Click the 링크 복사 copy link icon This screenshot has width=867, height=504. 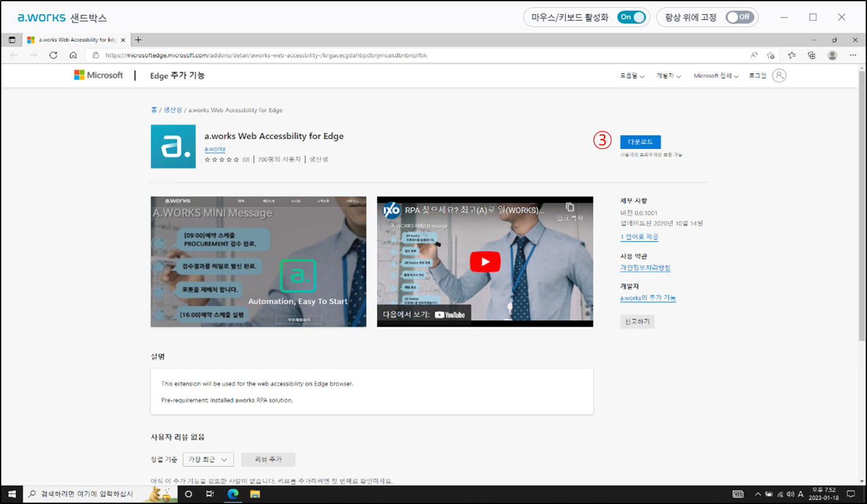coord(569,212)
